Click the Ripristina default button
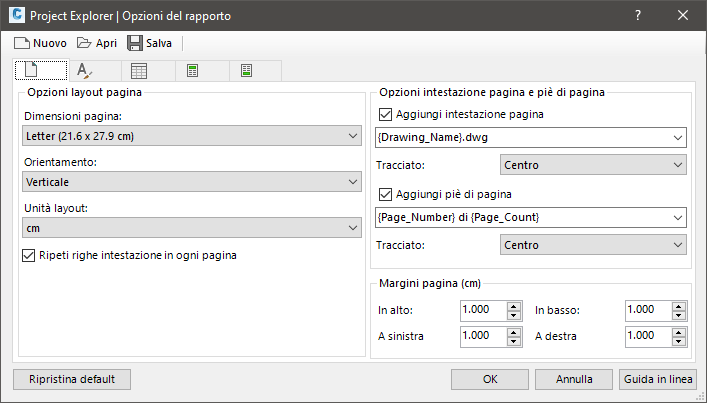 pyautogui.click(x=72, y=380)
